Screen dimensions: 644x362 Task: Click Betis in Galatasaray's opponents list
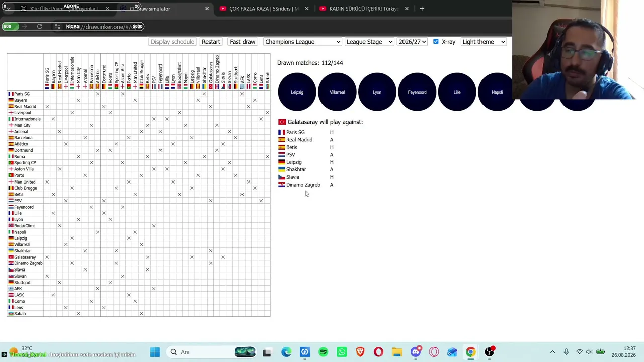[292, 147]
